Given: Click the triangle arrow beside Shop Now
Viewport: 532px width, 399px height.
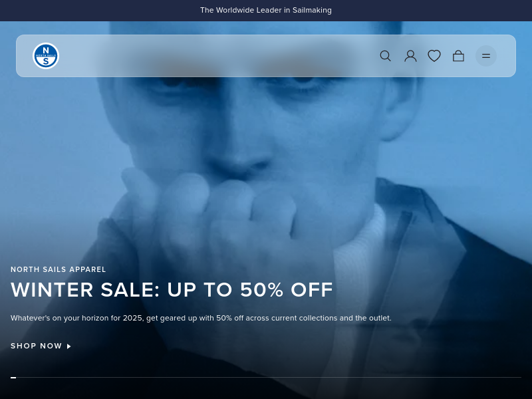Looking at the screenshot, I should click(69, 346).
